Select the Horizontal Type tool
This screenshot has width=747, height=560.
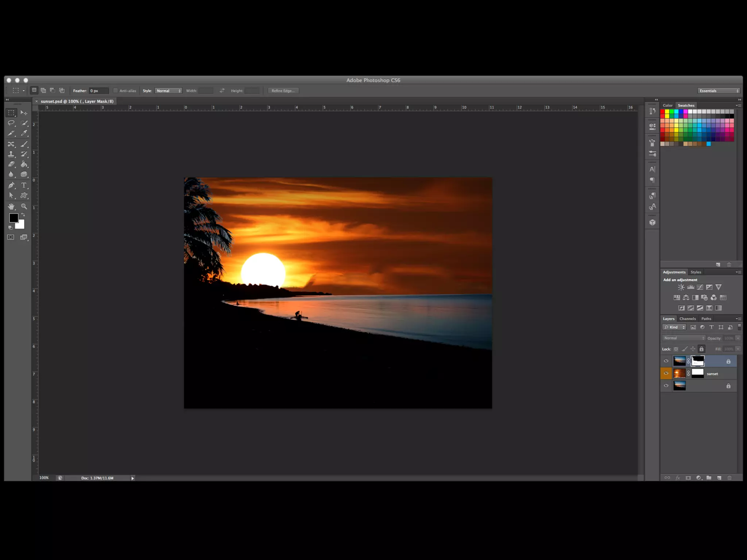pyautogui.click(x=24, y=185)
